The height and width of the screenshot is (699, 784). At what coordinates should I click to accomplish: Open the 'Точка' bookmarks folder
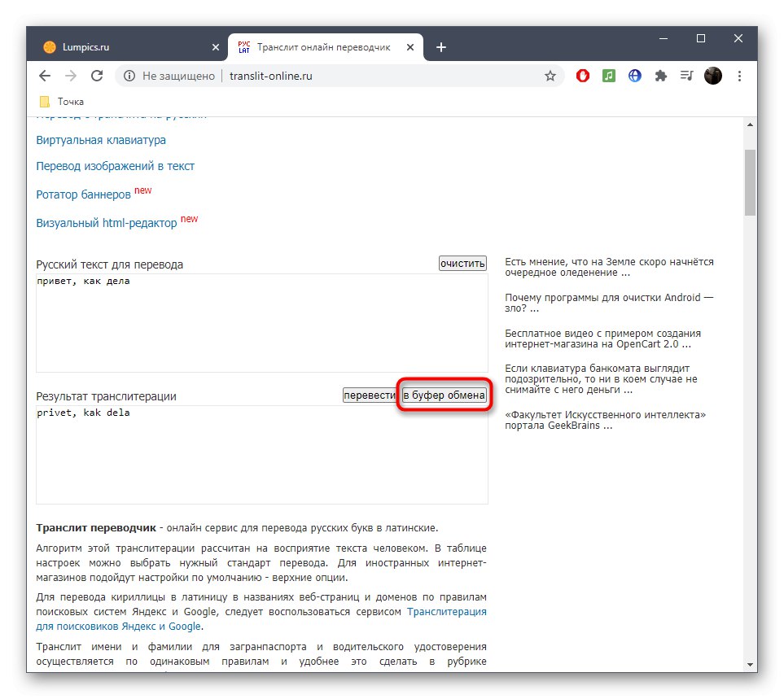coord(55,101)
